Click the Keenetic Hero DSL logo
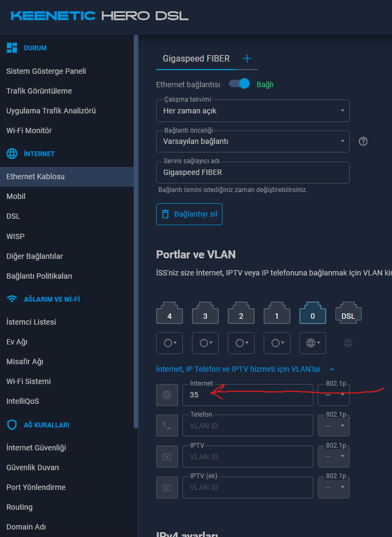Viewport: 392px width, 537px height. coord(99,16)
